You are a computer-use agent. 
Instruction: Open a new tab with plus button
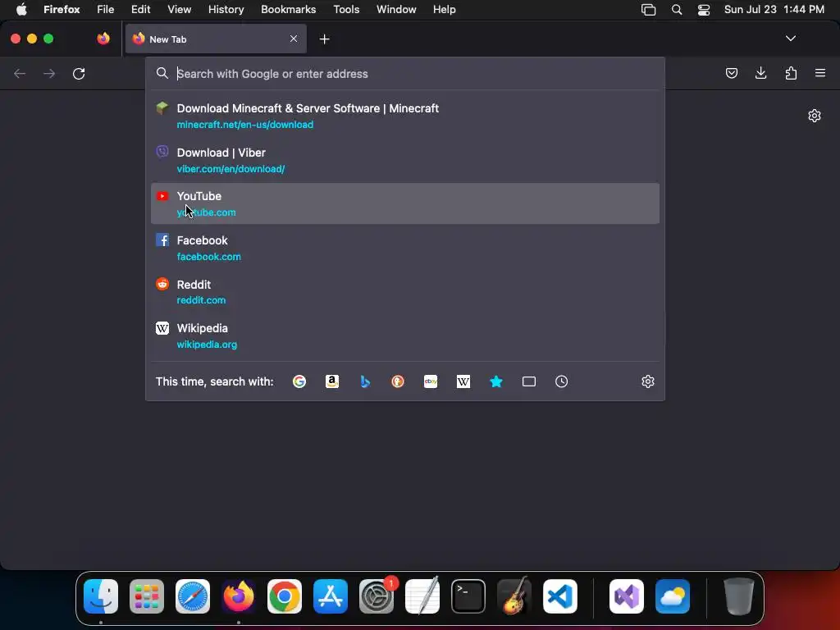pos(324,39)
